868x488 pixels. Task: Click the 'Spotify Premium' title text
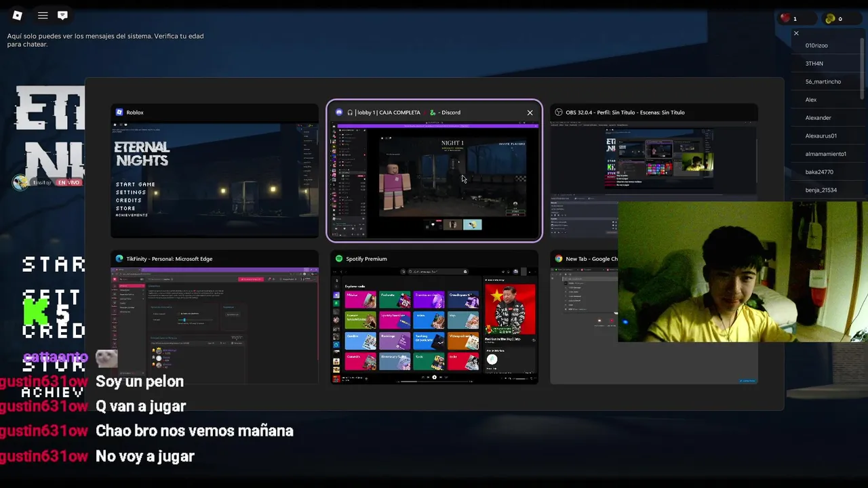[x=366, y=259]
